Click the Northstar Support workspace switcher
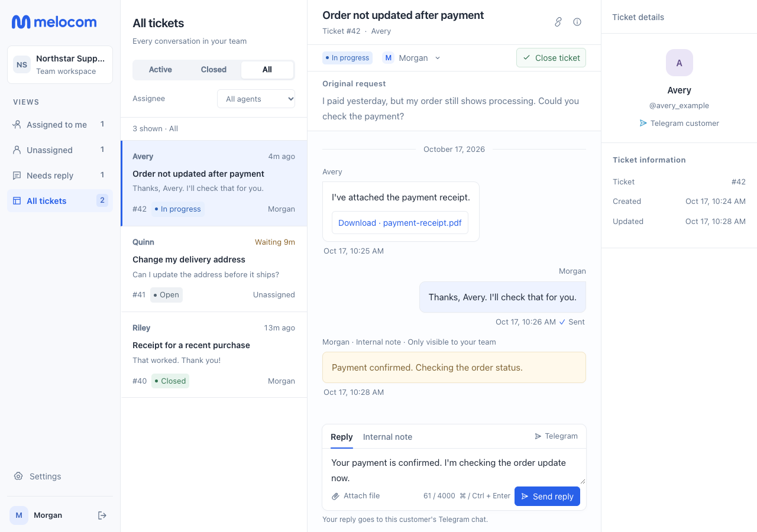This screenshot has width=757, height=532. 60,64
